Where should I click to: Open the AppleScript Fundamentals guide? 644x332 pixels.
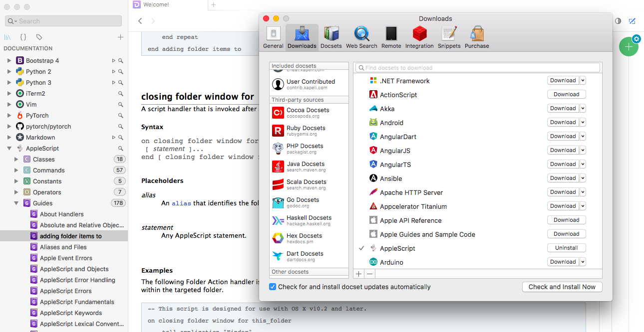pyautogui.click(x=77, y=302)
